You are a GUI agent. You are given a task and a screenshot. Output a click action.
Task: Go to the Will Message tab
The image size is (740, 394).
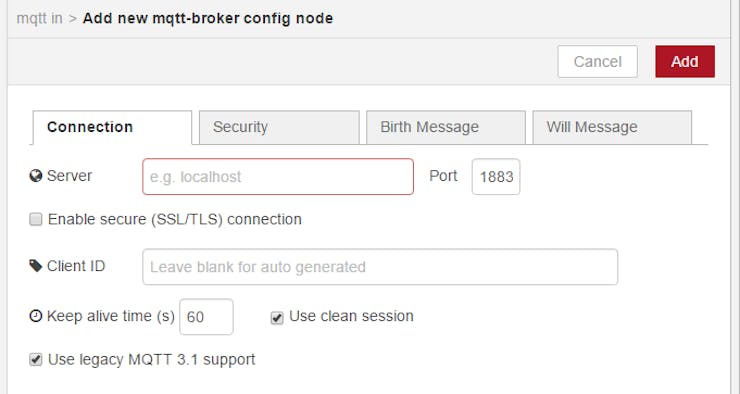612,127
